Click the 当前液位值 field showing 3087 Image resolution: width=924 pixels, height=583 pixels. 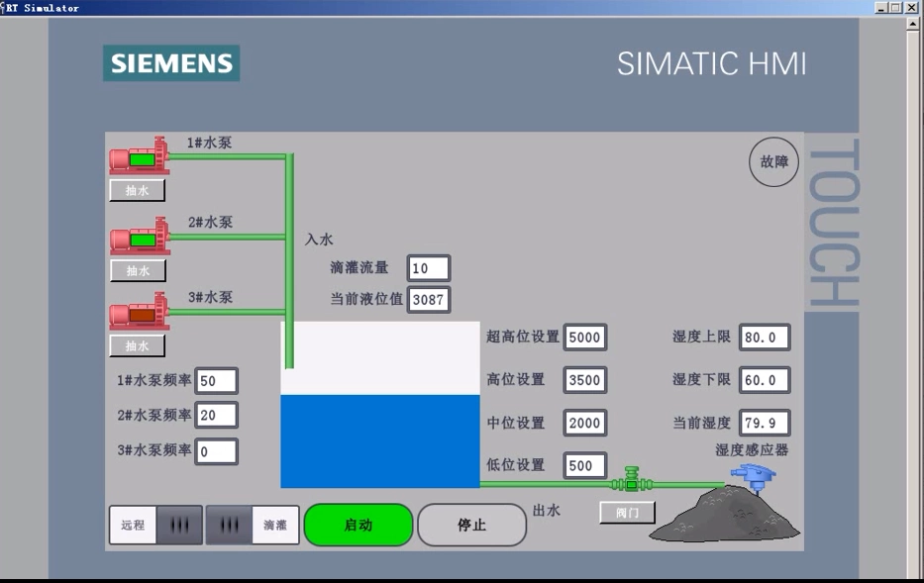pos(429,300)
